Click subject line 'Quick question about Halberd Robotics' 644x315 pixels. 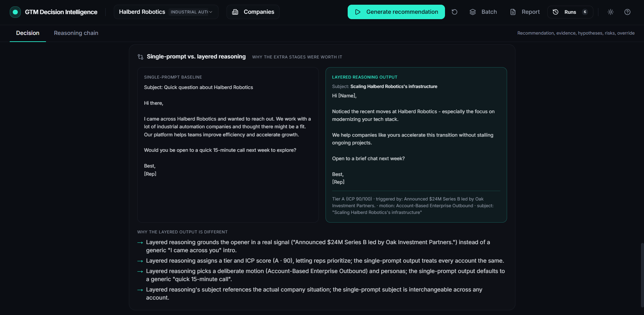[198, 87]
